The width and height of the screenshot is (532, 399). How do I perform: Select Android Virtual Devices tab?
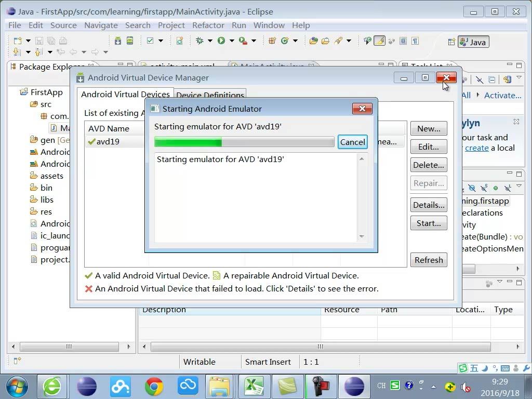(x=125, y=94)
